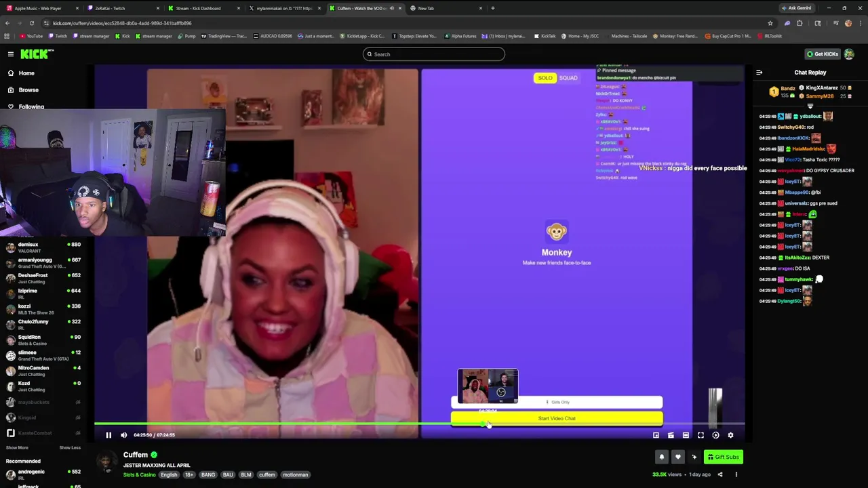Select the motionman tag
Image resolution: width=868 pixels, height=488 pixels.
296,475
